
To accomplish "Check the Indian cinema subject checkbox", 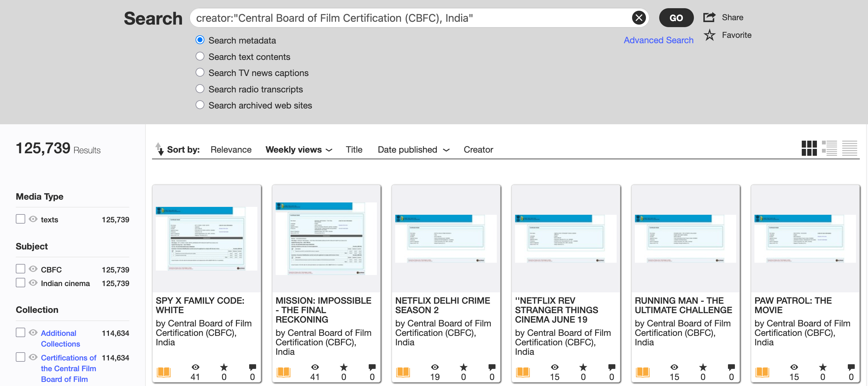I will pos(21,283).
